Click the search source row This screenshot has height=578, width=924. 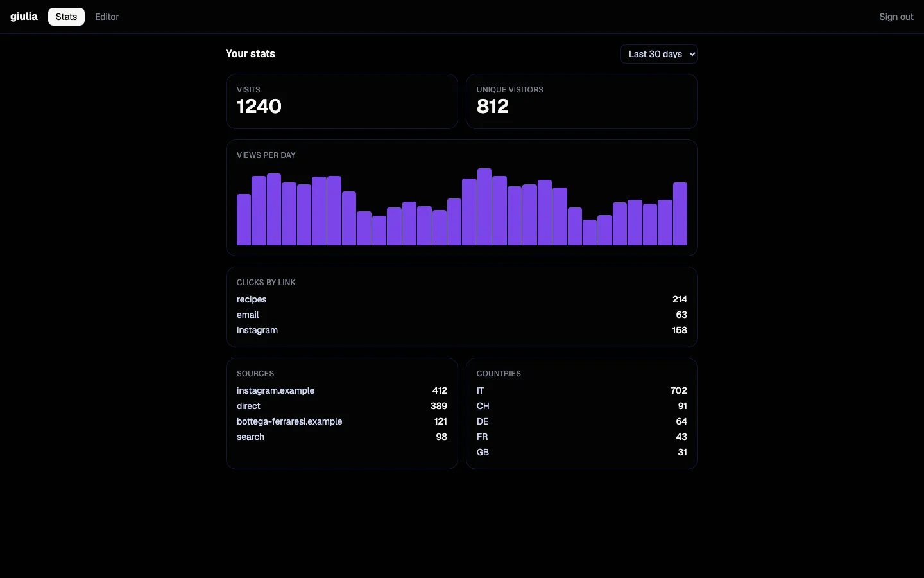pyautogui.click(x=342, y=437)
